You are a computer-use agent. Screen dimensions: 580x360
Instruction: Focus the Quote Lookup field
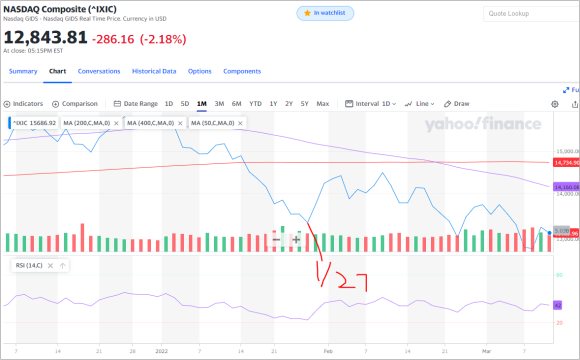[x=531, y=14]
